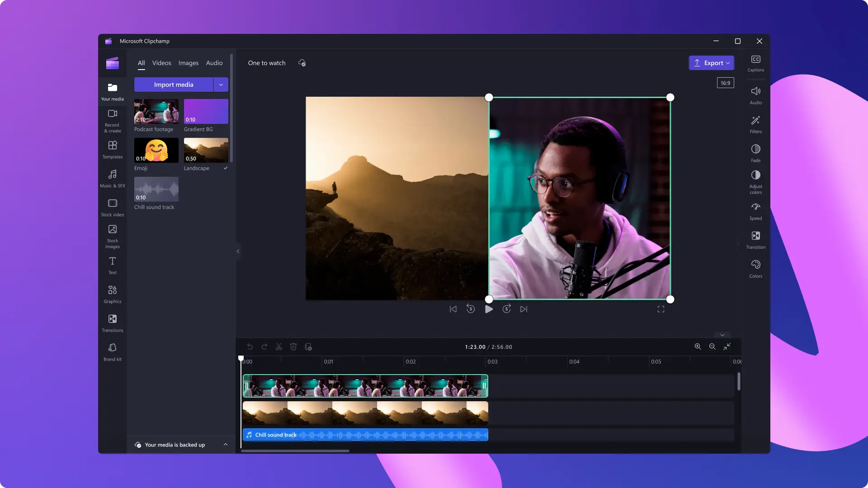Toggle the backed-up status expander
The width and height of the screenshot is (868, 488).
[x=226, y=445]
